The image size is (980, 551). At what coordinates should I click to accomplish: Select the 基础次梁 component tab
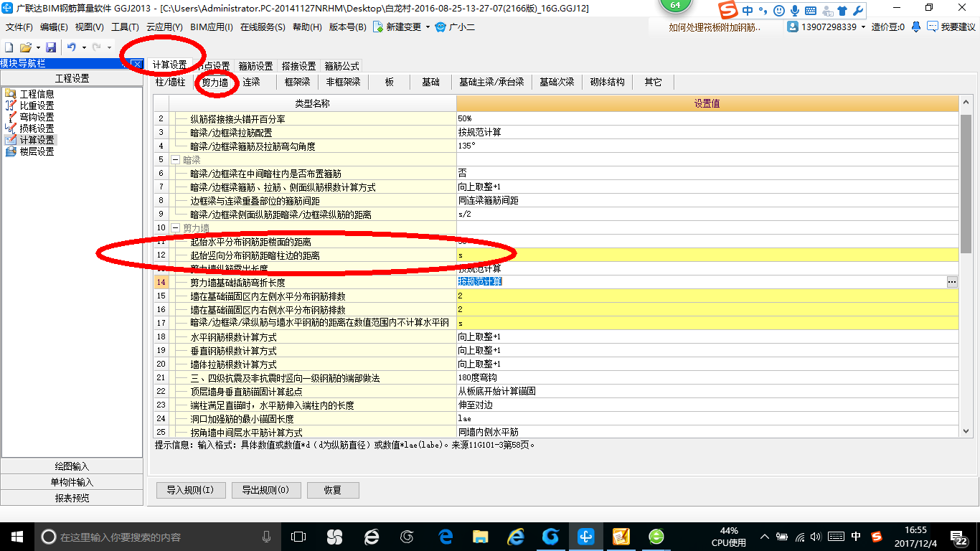pos(557,83)
